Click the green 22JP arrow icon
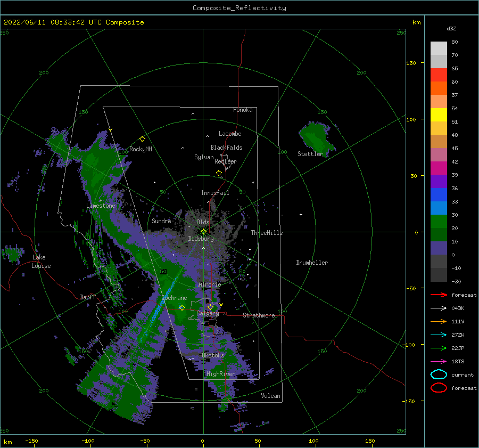 [439, 348]
